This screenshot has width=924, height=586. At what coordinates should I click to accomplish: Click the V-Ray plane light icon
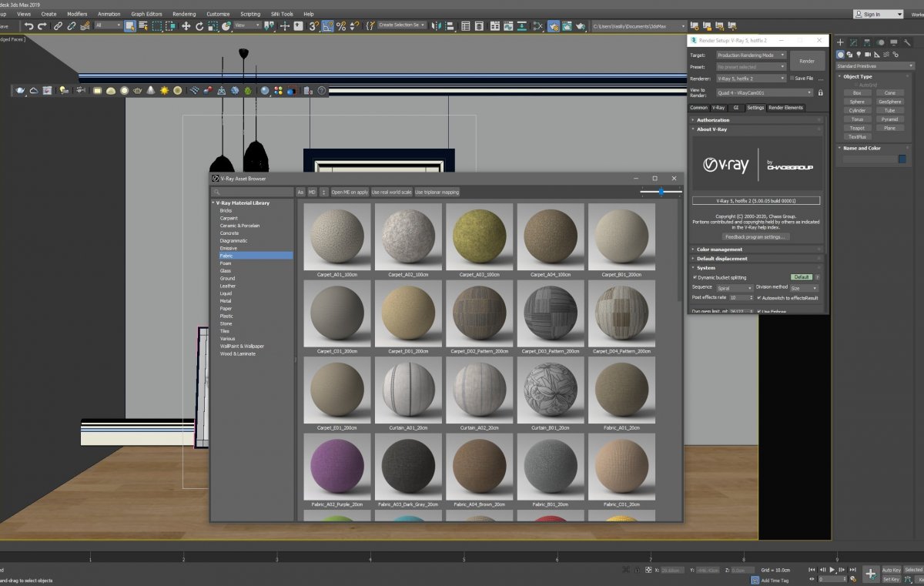click(98, 91)
